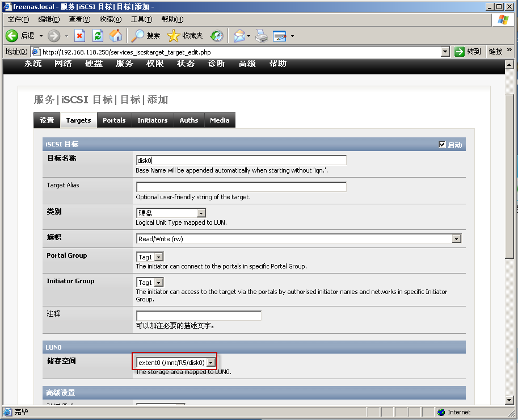The width and height of the screenshot is (518, 420).
Task: Click the Forward arrow icon
Action: coord(54,36)
